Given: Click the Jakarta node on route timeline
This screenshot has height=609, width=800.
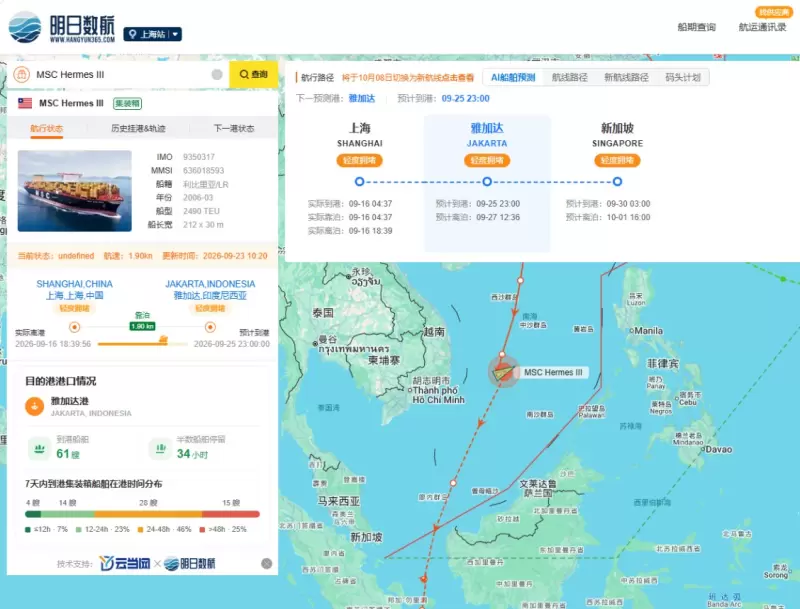Looking at the screenshot, I should (x=487, y=182).
